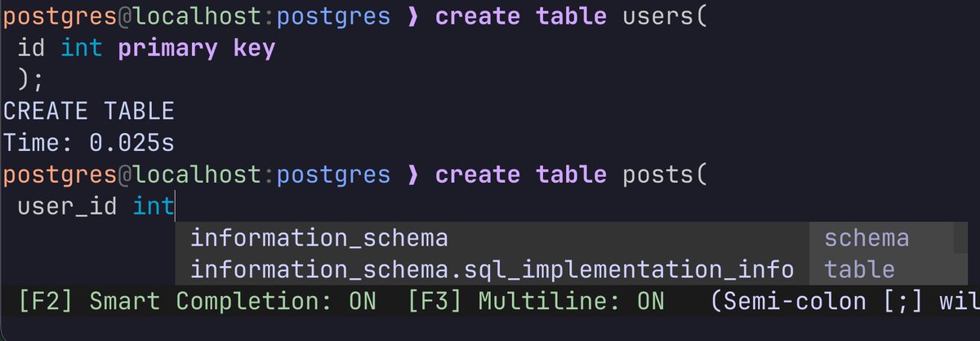Image resolution: width=980 pixels, height=341 pixels.
Task: Click 'id int' column definition
Action: pyautogui.click(x=60, y=49)
